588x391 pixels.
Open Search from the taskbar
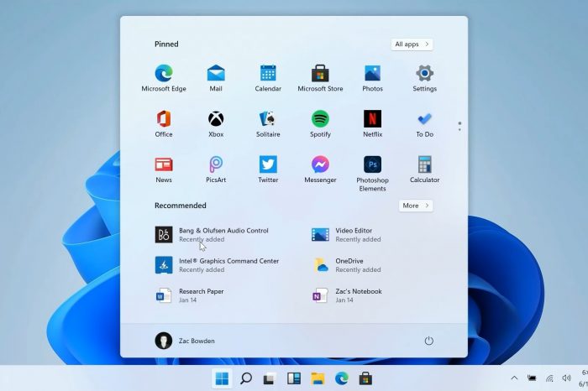tap(245, 378)
